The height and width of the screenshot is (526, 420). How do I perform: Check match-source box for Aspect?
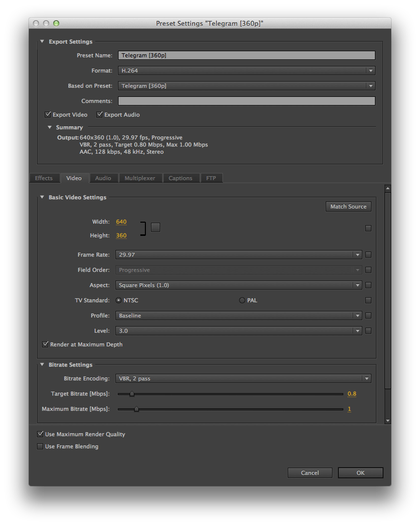point(368,285)
